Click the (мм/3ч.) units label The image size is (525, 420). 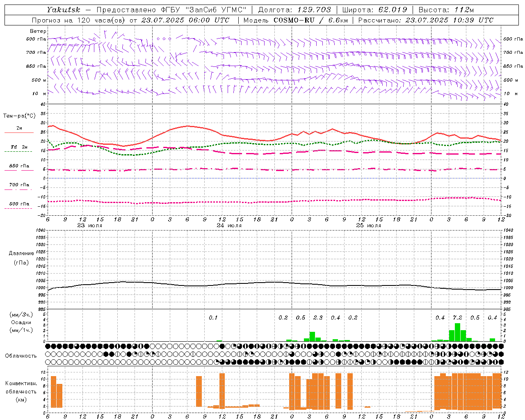(x=21, y=315)
